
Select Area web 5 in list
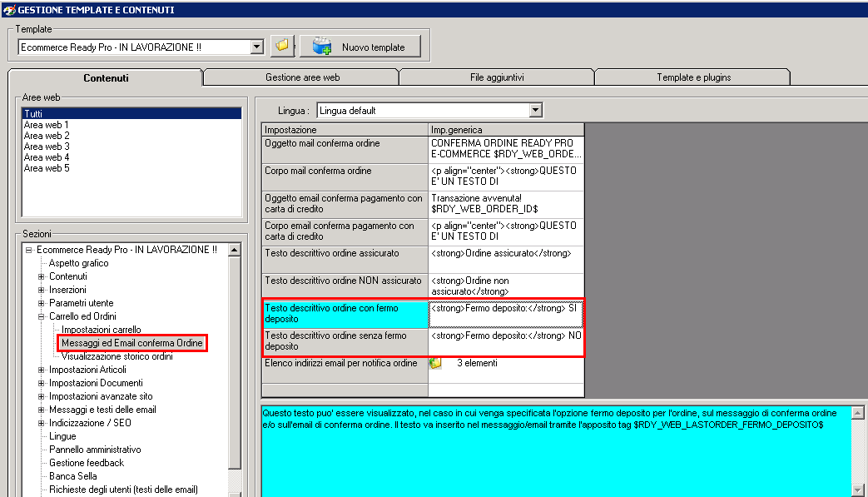click(47, 168)
